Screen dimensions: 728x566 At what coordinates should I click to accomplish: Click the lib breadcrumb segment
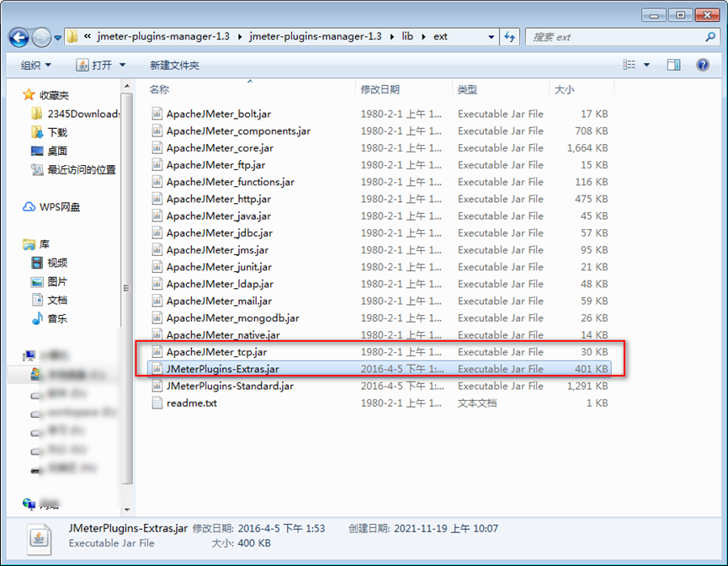tap(407, 37)
